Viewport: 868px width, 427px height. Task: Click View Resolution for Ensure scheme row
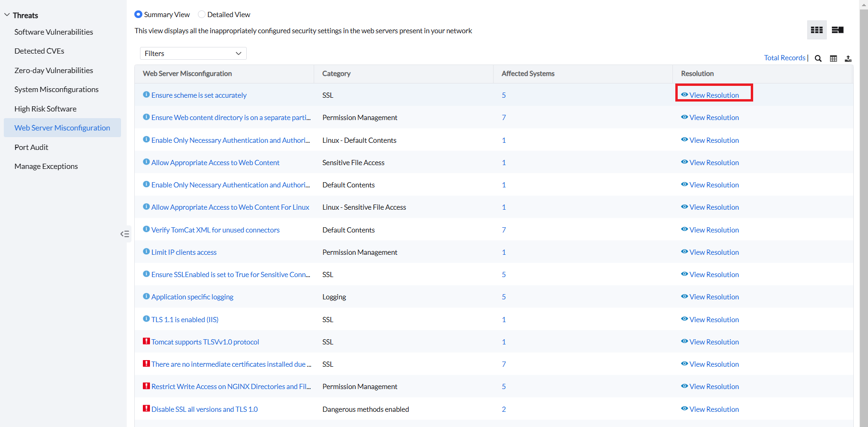[714, 95]
